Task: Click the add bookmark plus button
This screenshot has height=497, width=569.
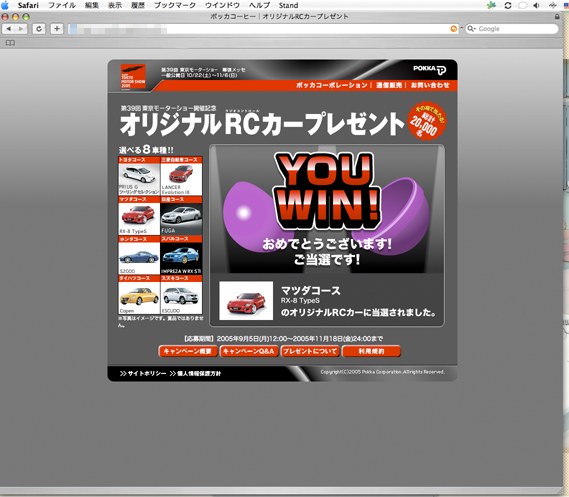Action: tap(57, 29)
